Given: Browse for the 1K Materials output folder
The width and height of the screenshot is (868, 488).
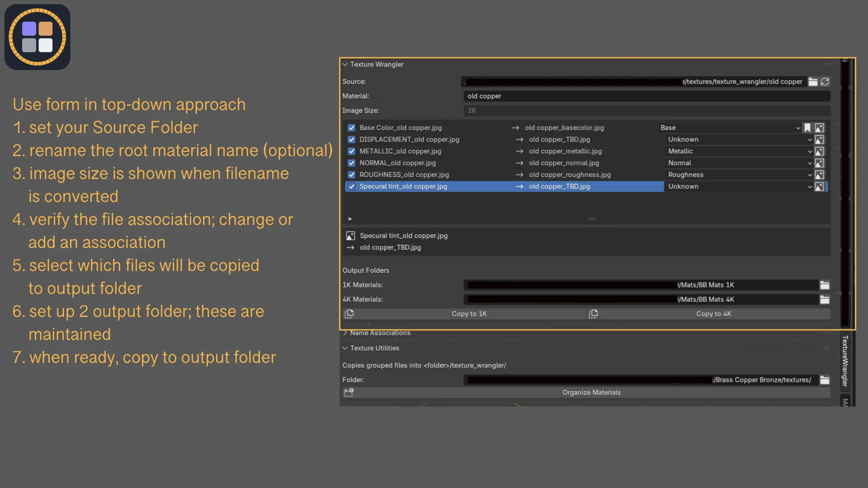Looking at the screenshot, I should (x=825, y=285).
